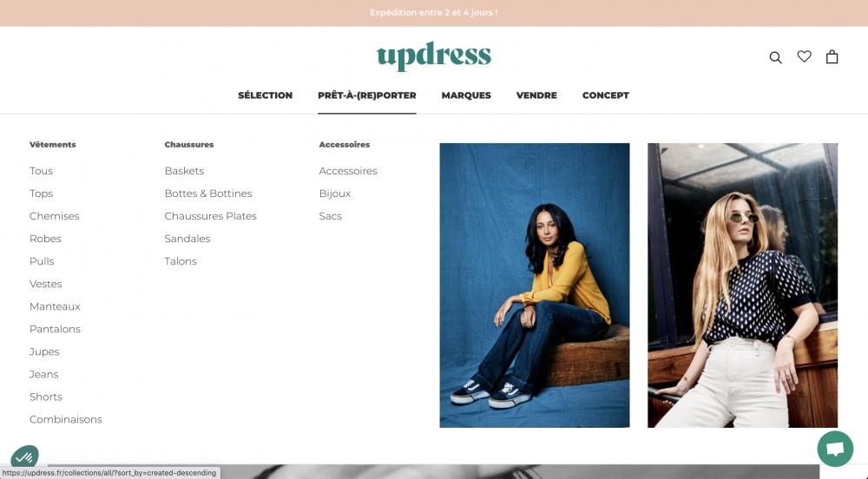The height and width of the screenshot is (479, 868).
Task: View the Bijoux accessories link
Action: [335, 194]
